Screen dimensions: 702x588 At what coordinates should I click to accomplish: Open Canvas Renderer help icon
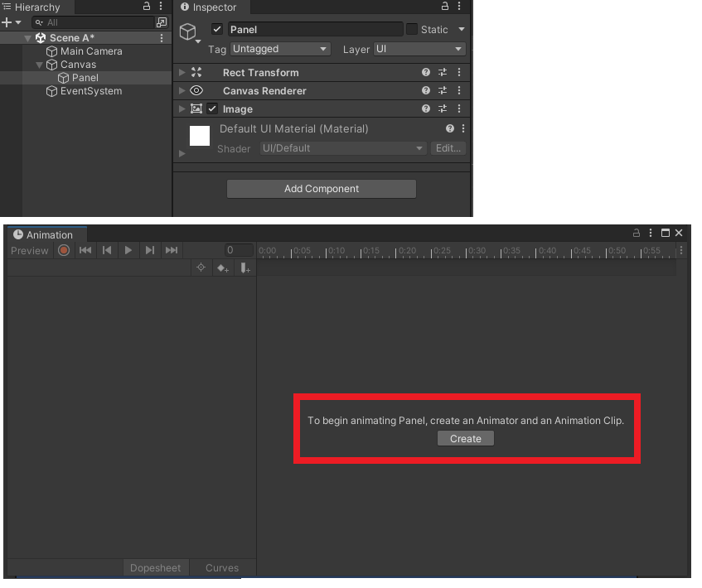pyautogui.click(x=426, y=90)
